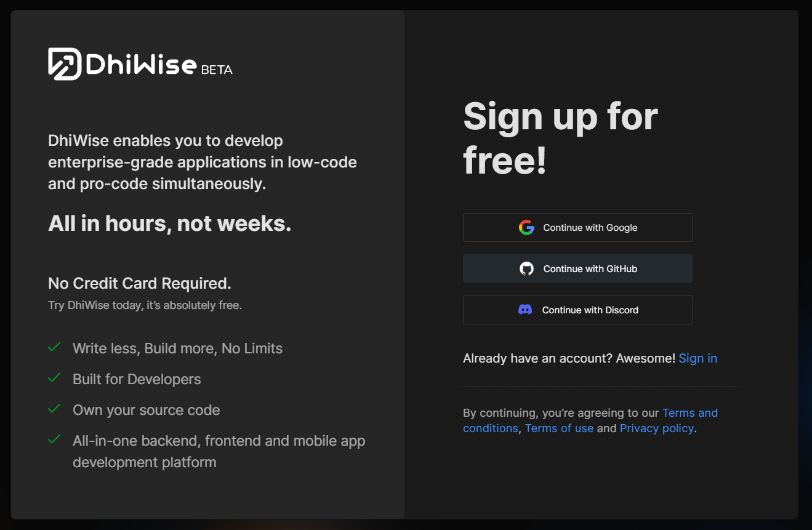Continue signup with Discord
The image size is (812, 530).
(577, 310)
